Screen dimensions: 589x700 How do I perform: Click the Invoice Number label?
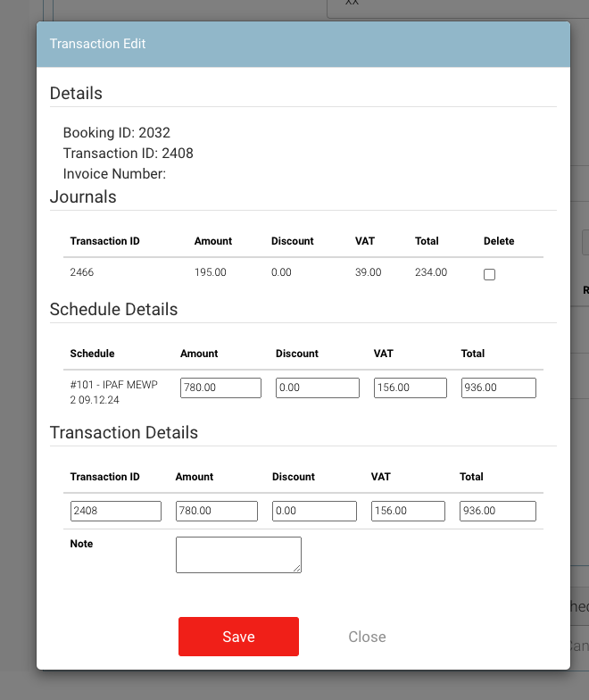(x=114, y=174)
